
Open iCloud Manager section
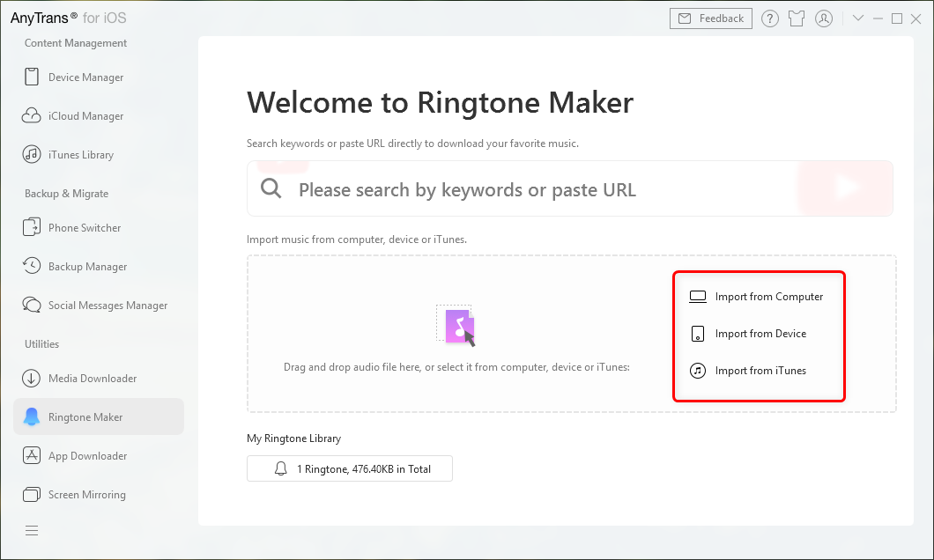click(x=85, y=116)
